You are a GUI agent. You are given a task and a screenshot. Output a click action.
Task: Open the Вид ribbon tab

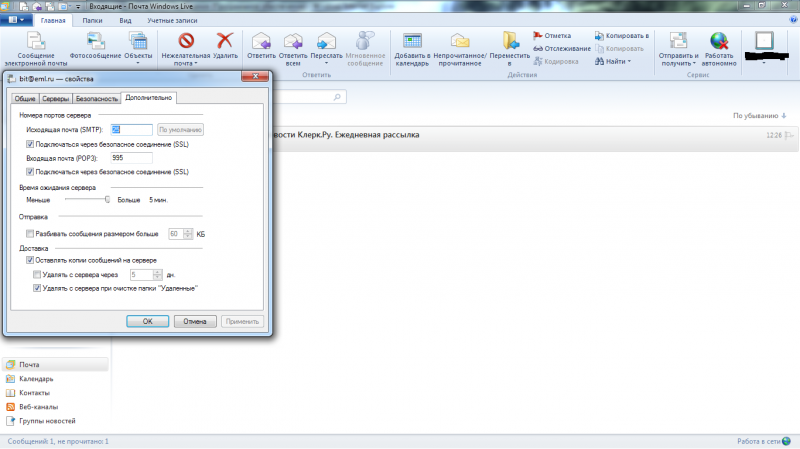click(x=125, y=20)
